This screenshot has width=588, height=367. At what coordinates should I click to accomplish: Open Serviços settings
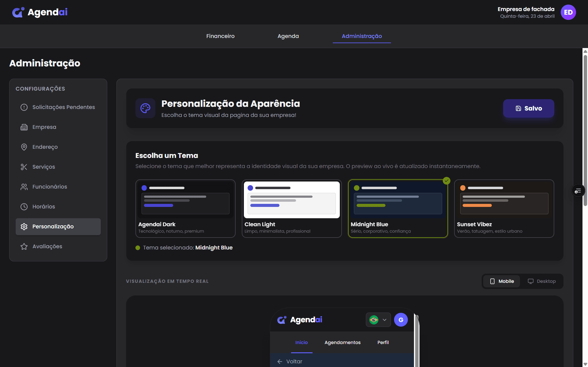[x=58, y=167]
